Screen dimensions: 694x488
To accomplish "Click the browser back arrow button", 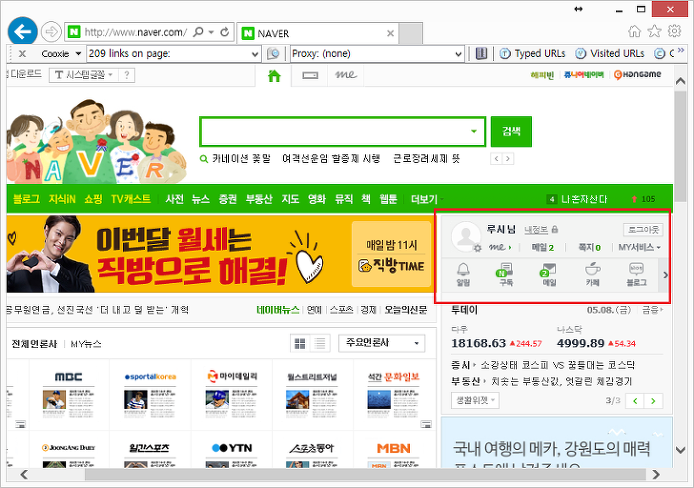I will 23,31.
